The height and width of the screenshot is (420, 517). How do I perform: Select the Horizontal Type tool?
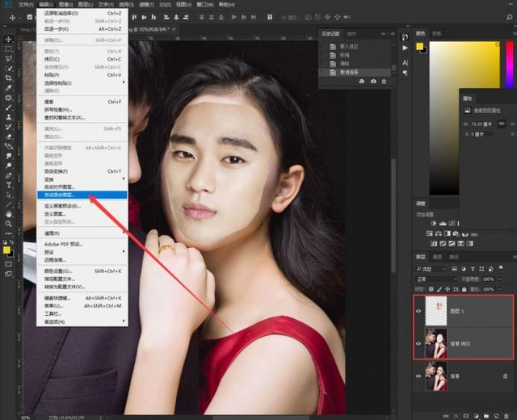pyautogui.click(x=8, y=185)
